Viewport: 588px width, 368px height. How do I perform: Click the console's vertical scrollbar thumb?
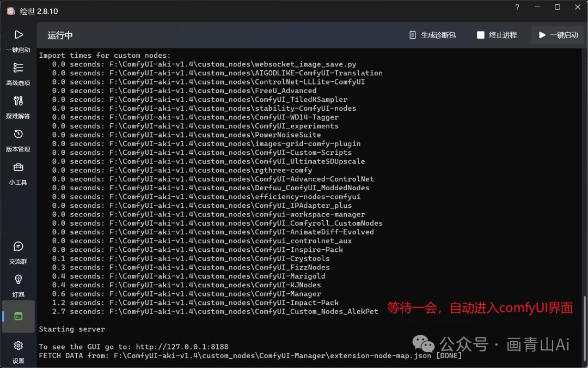pos(584,328)
